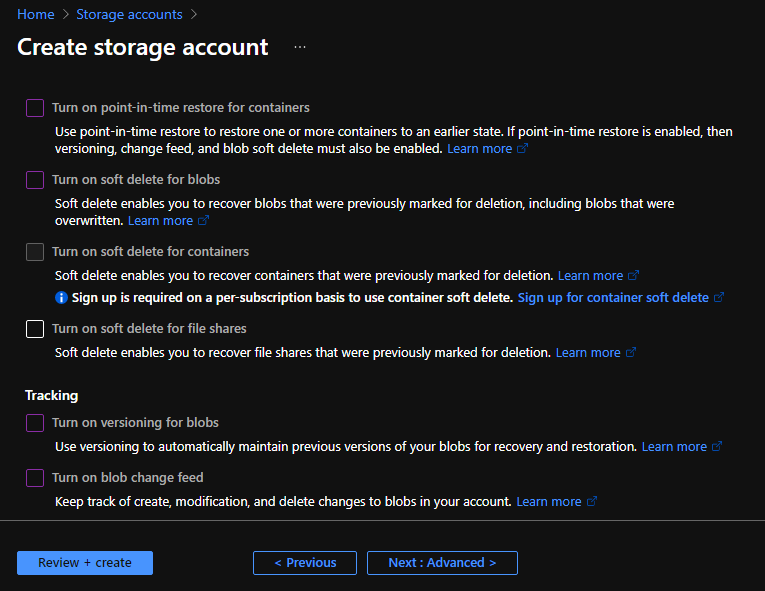Viewport: 765px width, 591px height.
Task: Open Learn more link for container soft delete
Action: point(590,275)
